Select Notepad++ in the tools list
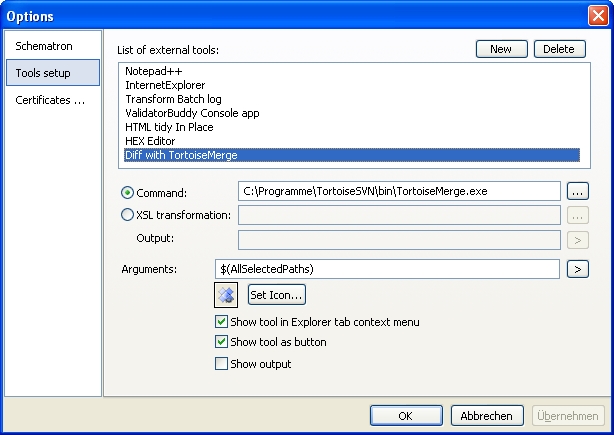614x435 pixels. [x=352, y=71]
